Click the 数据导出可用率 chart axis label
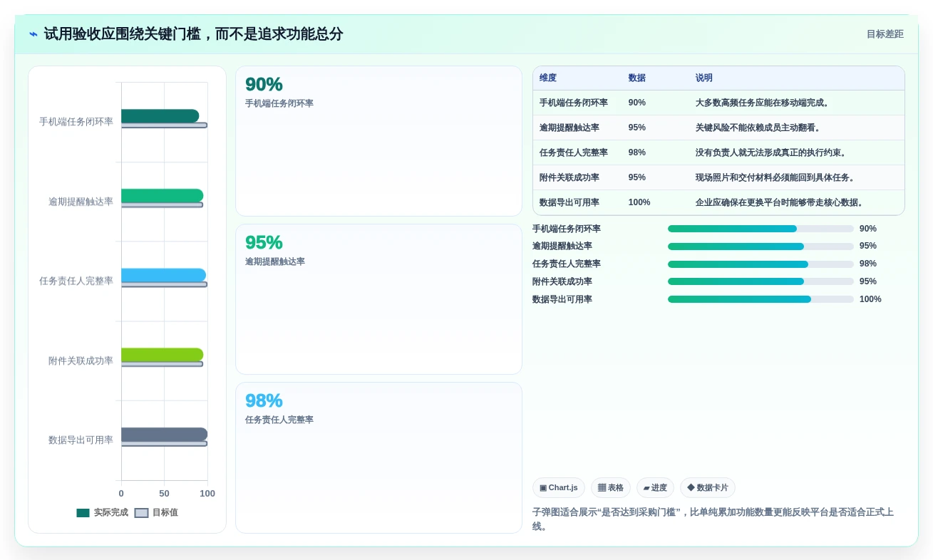This screenshot has width=933, height=560. [81, 440]
